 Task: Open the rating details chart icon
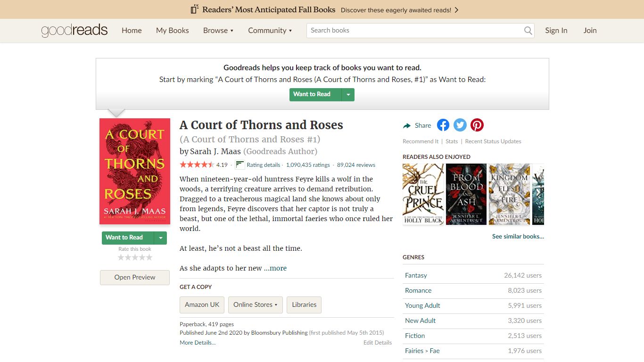[x=239, y=165]
